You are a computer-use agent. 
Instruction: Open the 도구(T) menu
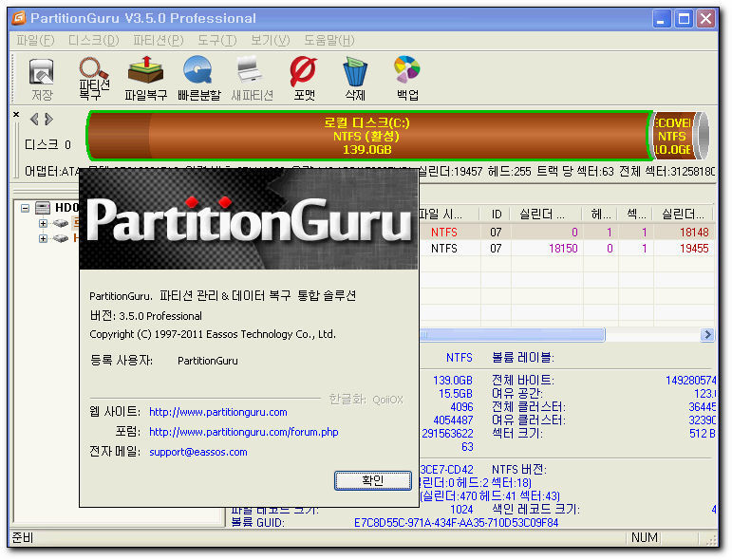click(x=217, y=41)
